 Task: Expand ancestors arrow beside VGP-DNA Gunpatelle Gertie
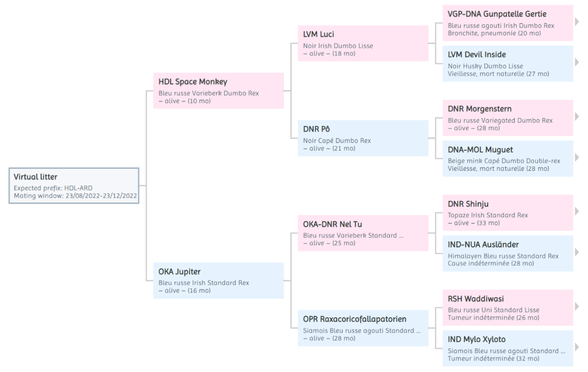click(577, 22)
